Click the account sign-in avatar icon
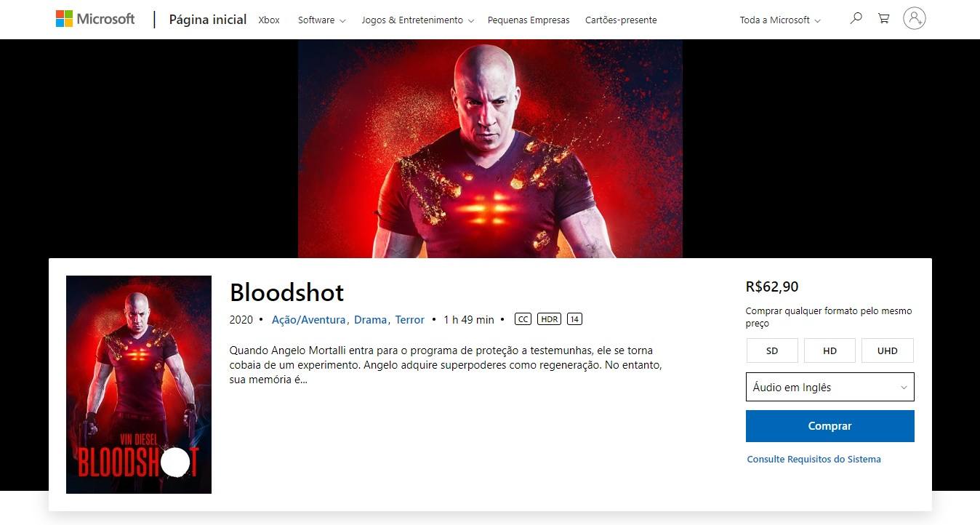Image resolution: width=980 pixels, height=525 pixels. 915,18
